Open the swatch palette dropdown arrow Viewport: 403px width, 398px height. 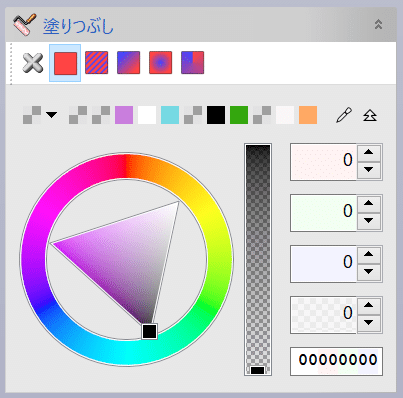click(x=51, y=115)
